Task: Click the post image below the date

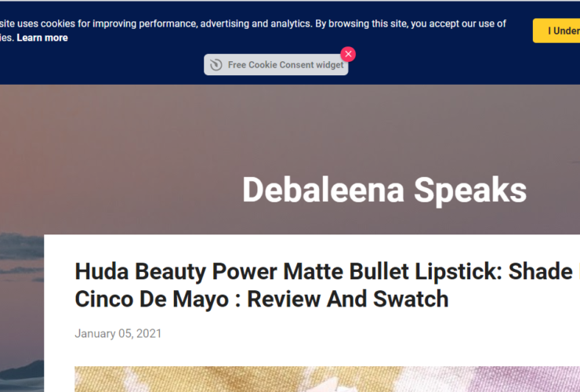Action: [x=314, y=379]
